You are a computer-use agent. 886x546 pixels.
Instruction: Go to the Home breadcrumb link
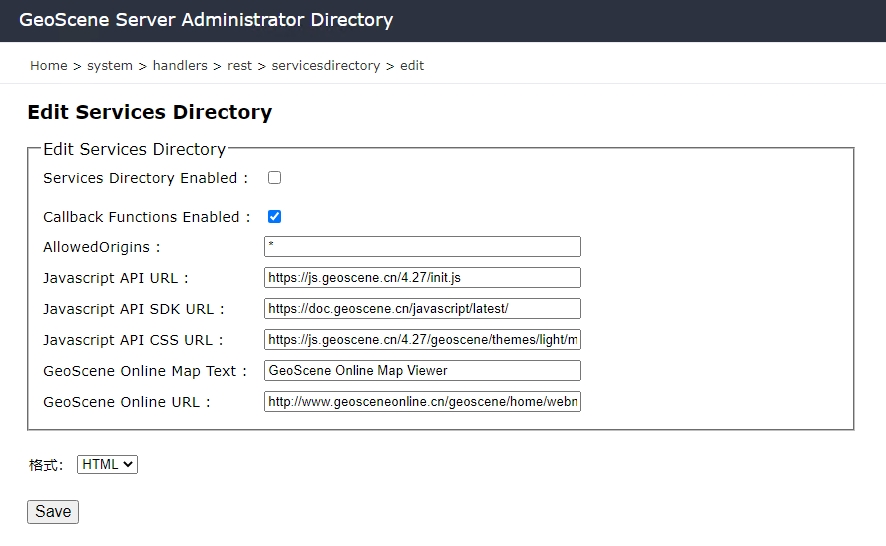(48, 66)
